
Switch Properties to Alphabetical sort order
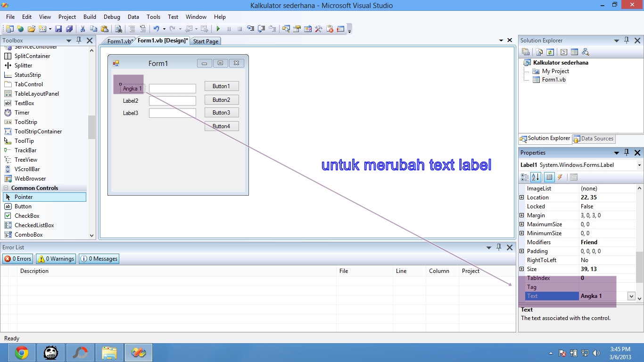click(536, 177)
